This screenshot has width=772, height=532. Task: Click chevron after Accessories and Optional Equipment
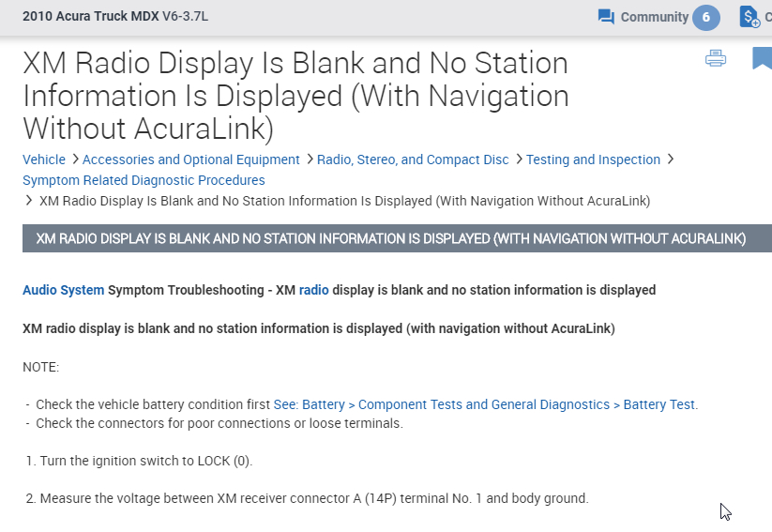click(310, 160)
